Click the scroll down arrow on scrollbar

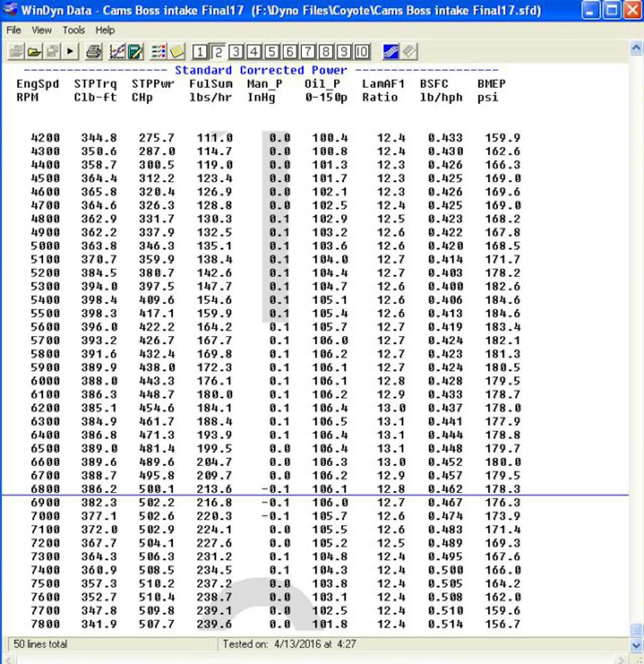(x=636, y=645)
